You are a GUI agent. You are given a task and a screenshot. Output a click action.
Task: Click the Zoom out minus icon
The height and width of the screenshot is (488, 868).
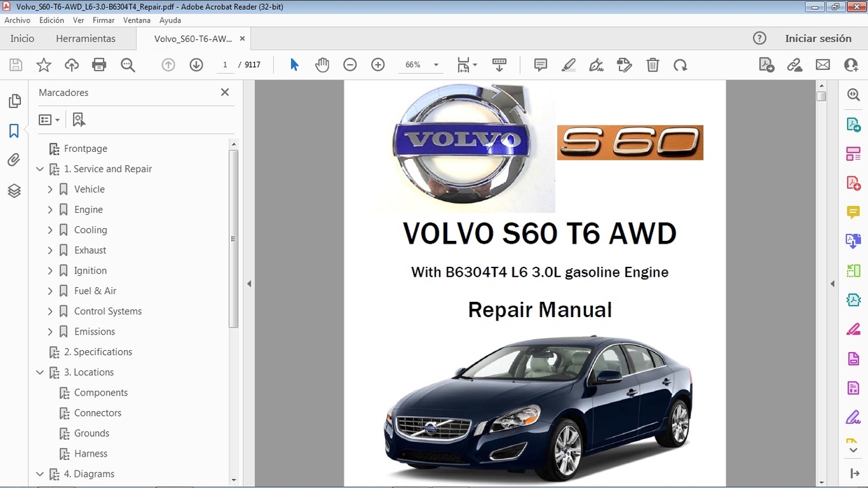(350, 65)
